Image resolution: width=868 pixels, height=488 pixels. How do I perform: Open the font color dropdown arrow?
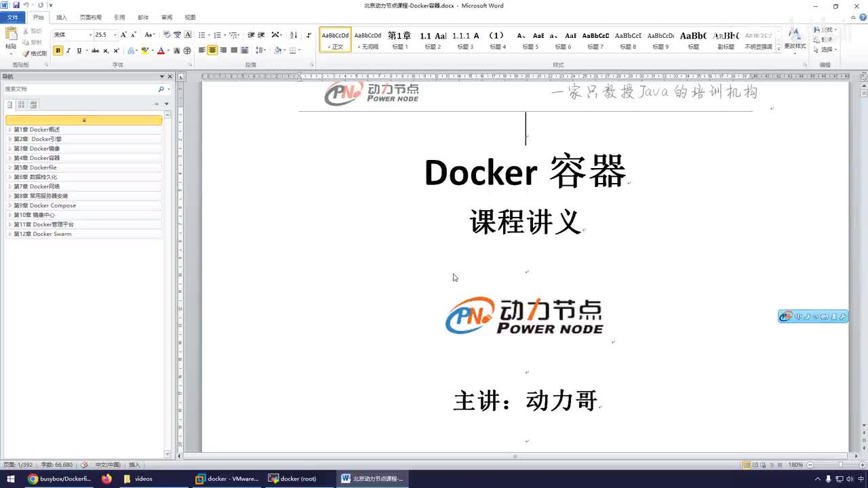click(x=168, y=51)
